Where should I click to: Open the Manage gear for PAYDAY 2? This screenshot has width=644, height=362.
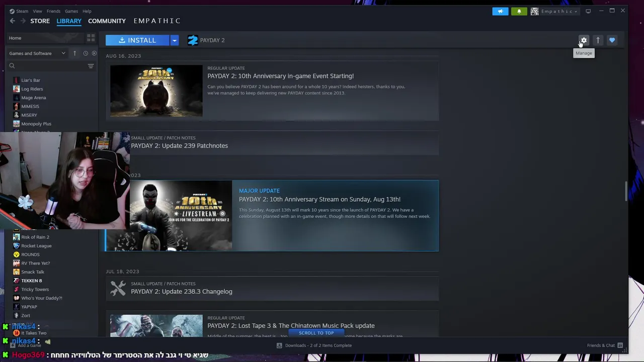[x=584, y=40]
